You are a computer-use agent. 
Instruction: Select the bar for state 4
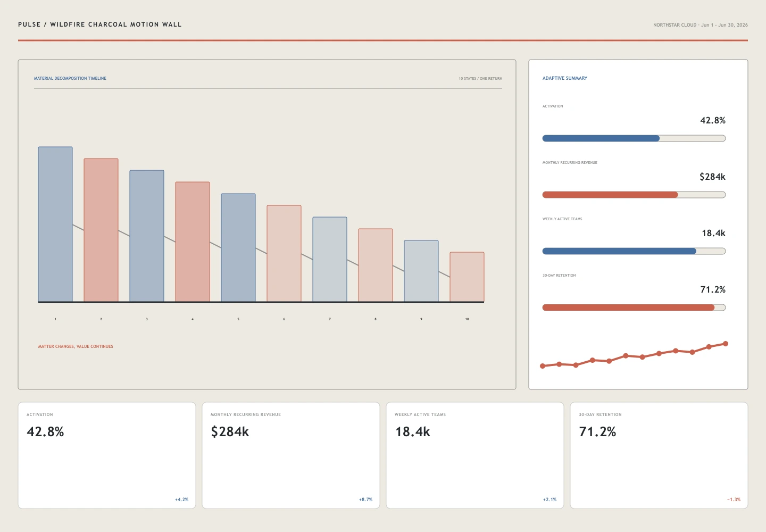tap(193, 242)
